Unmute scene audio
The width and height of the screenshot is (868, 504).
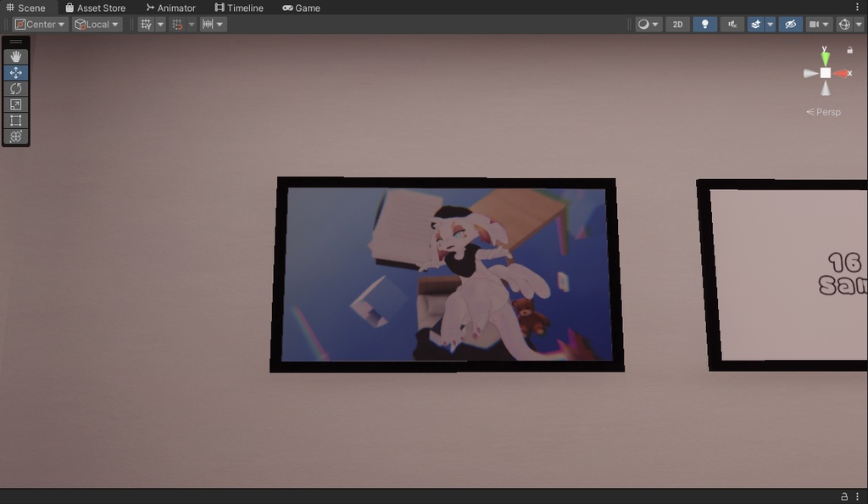click(731, 24)
